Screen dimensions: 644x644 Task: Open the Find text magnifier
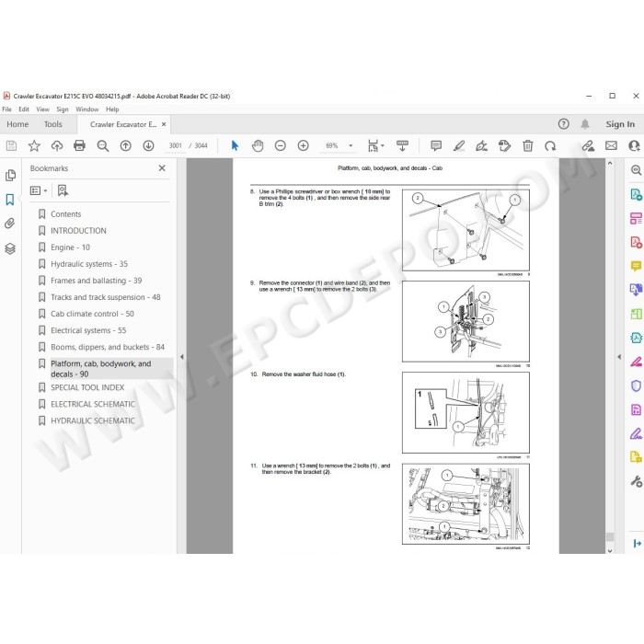(103, 145)
